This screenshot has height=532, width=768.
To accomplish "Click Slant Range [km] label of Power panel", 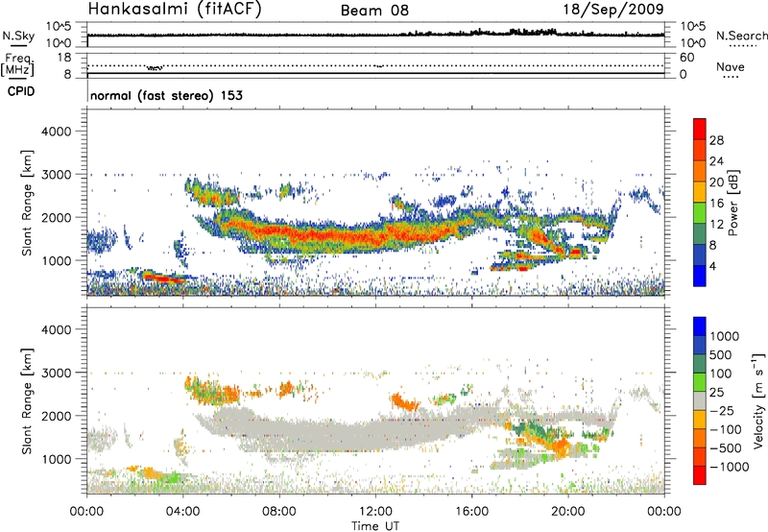I will pos(27,203).
